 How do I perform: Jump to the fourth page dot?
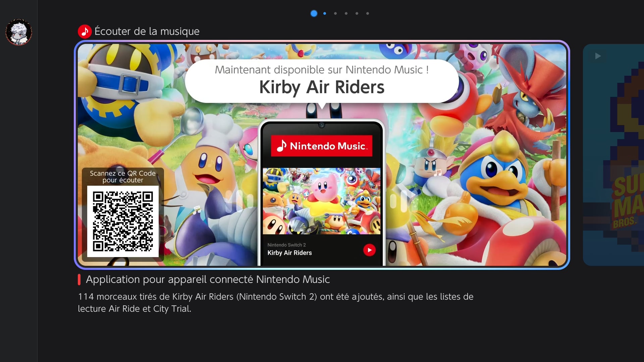pos(346,13)
